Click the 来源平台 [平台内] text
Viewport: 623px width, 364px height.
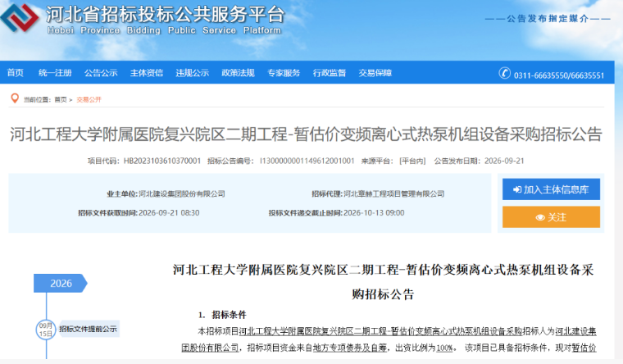pyautogui.click(x=393, y=161)
